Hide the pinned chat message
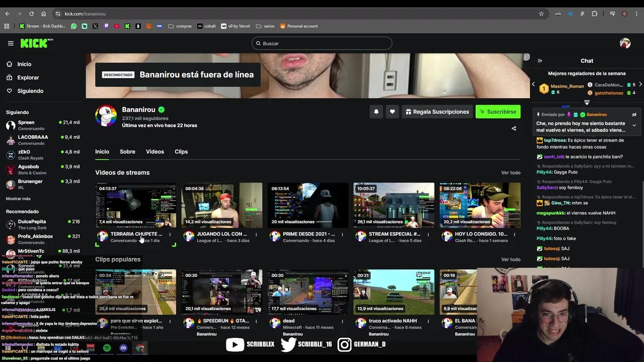This screenshot has width=644, height=362. click(x=634, y=115)
